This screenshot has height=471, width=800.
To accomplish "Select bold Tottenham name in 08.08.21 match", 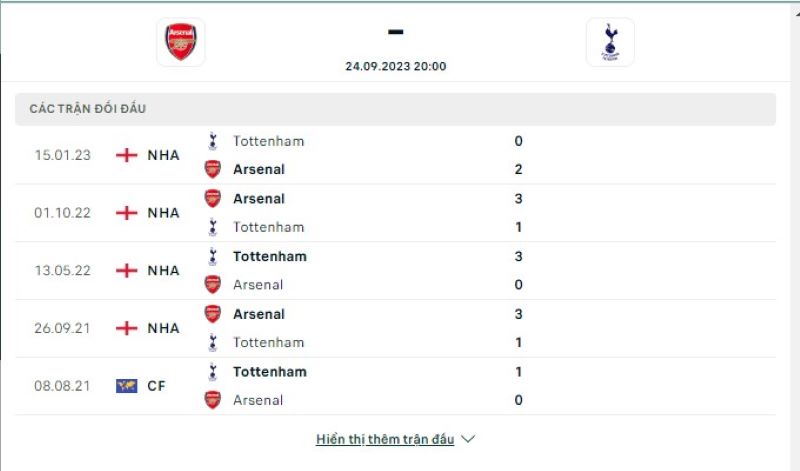I will click(270, 371).
